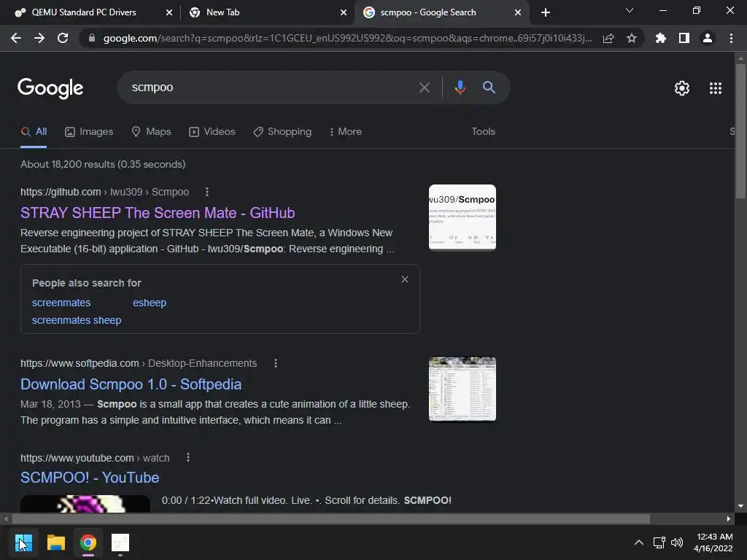Open the site info lock icon
747x560 pixels.
pos(92,38)
